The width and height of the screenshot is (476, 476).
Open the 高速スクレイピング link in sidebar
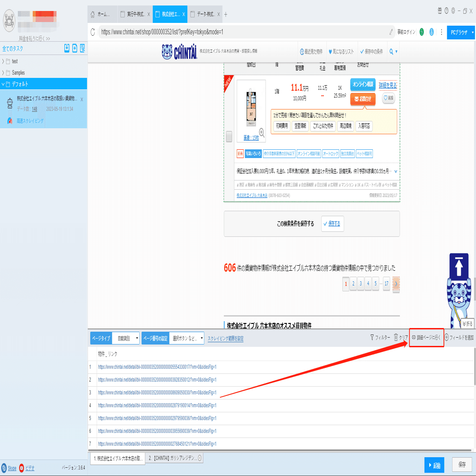tap(30, 121)
